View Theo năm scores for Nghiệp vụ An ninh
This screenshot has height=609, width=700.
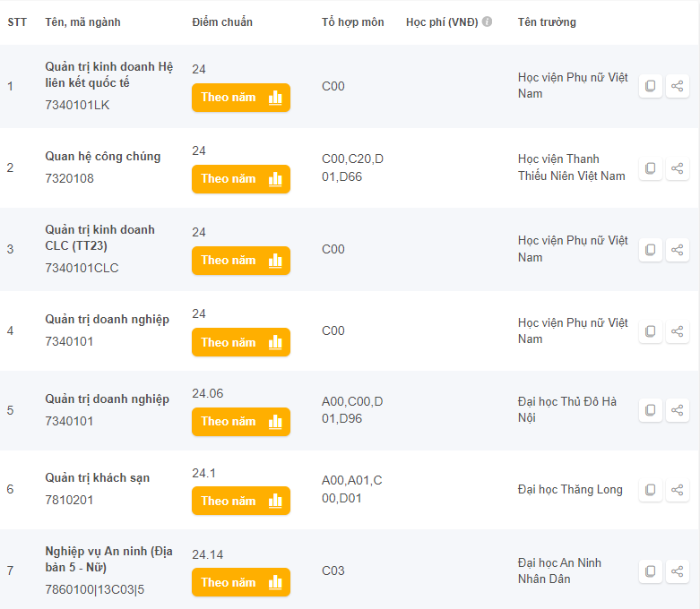pyautogui.click(x=240, y=582)
